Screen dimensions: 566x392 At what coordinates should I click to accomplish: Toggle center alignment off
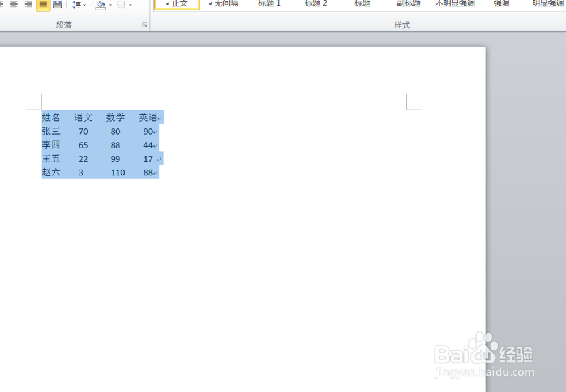(13, 5)
